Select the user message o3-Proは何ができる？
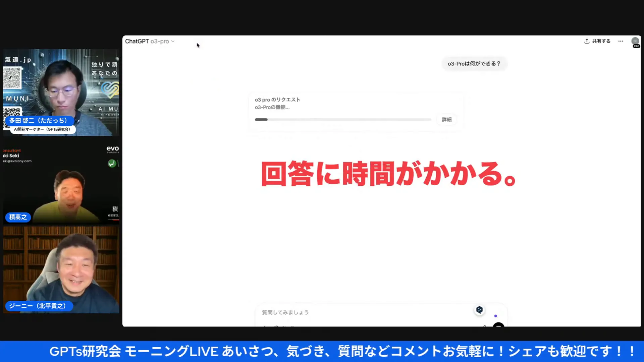Viewport: 644px width, 362px height. [474, 64]
